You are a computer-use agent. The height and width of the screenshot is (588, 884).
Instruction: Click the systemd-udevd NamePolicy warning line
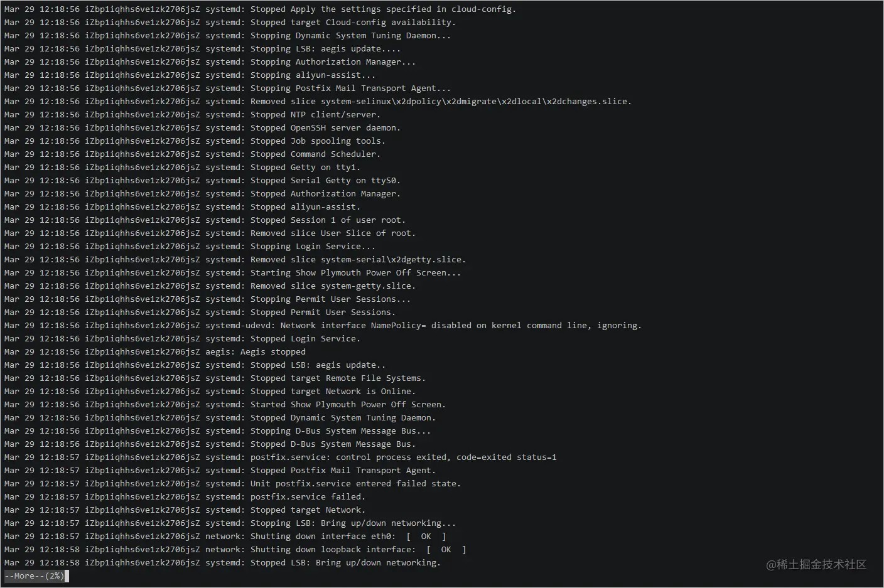tap(323, 325)
